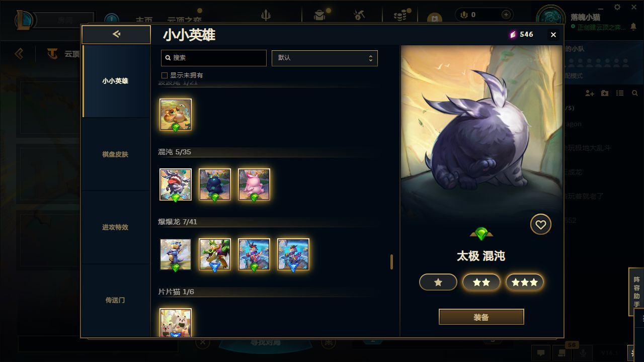Switch to the 棋盘皮肤 tab
Viewport: 644px width, 362px height.
(x=115, y=154)
